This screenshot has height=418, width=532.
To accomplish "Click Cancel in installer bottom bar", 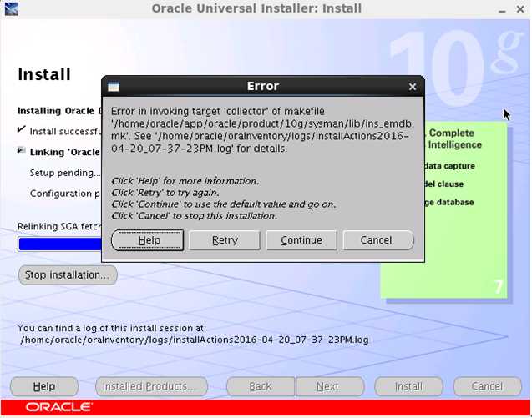I will pyautogui.click(x=488, y=386).
